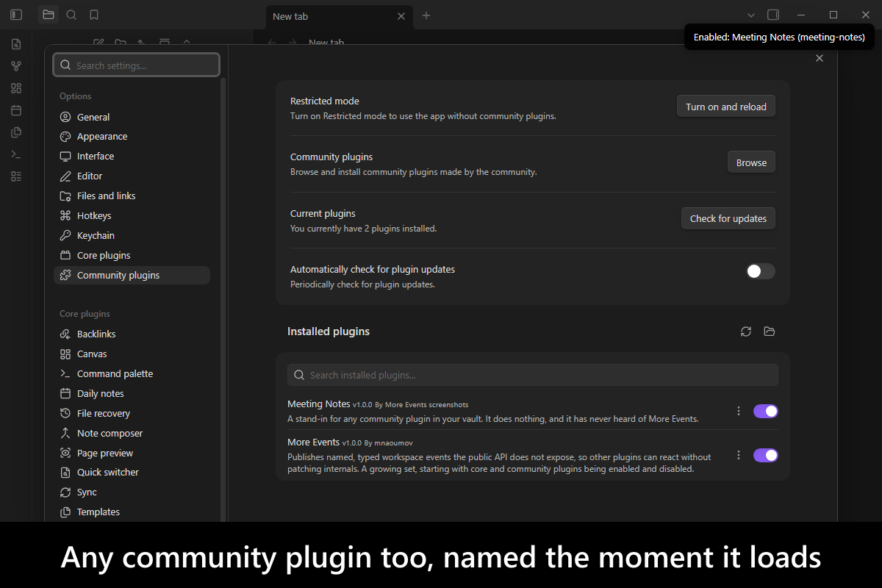This screenshot has width=882, height=588.
Task: Open Note composer plugin settings
Action: click(x=132, y=434)
